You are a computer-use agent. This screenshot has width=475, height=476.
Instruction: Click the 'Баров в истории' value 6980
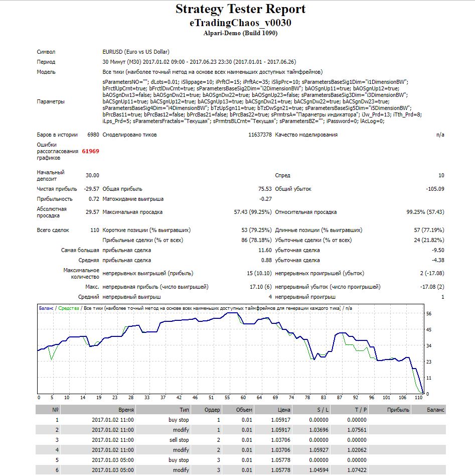(x=93, y=135)
